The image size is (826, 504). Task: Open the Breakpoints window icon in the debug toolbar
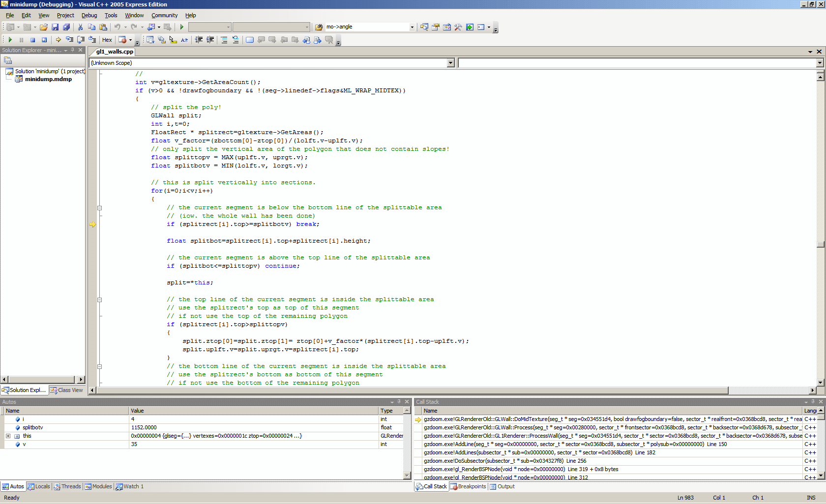pos(122,40)
